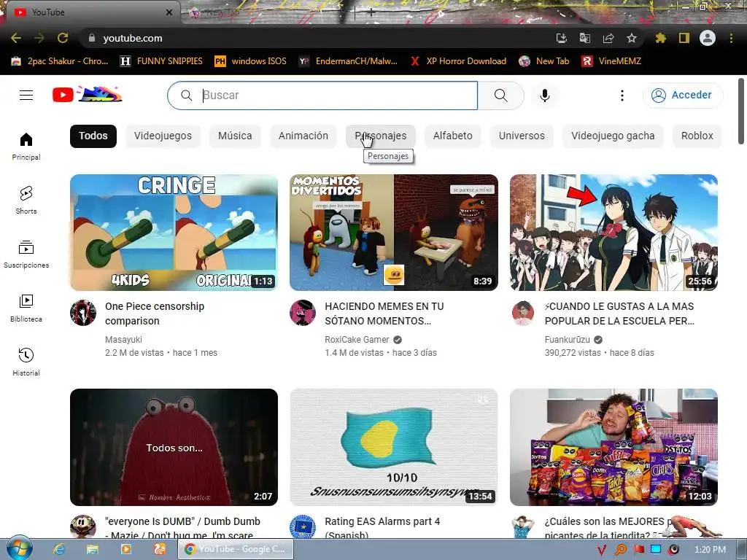Image resolution: width=747 pixels, height=560 pixels.
Task: Open Rating EAS Alarms flag thumbnail
Action: point(394,447)
